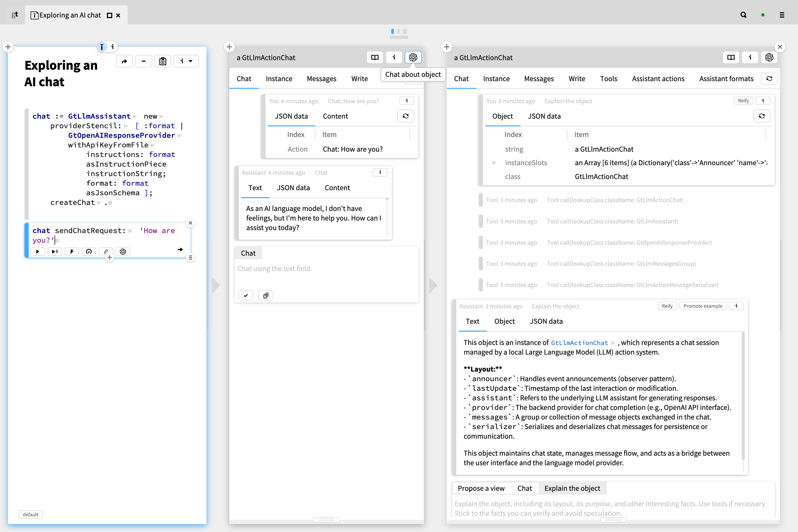Screen dimensions: 798x532
Task: Click the play-and-inspect snippet button
Action: [55, 251]
